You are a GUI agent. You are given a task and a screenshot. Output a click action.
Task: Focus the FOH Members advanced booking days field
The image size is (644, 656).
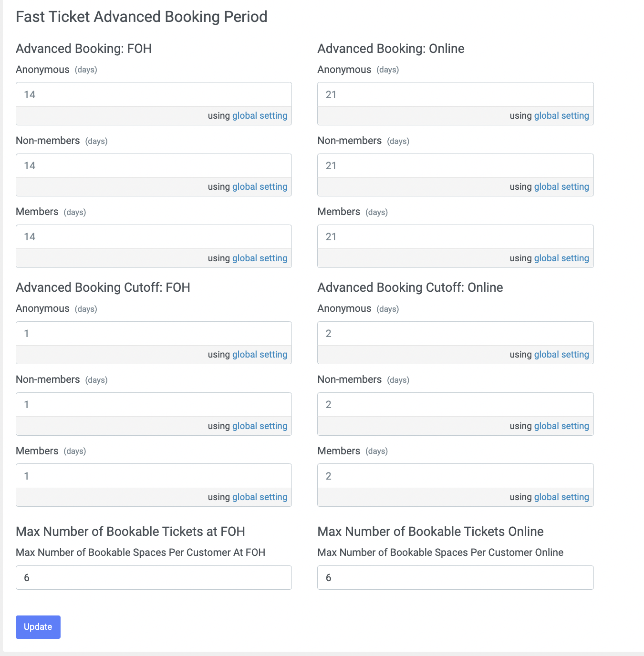(154, 237)
